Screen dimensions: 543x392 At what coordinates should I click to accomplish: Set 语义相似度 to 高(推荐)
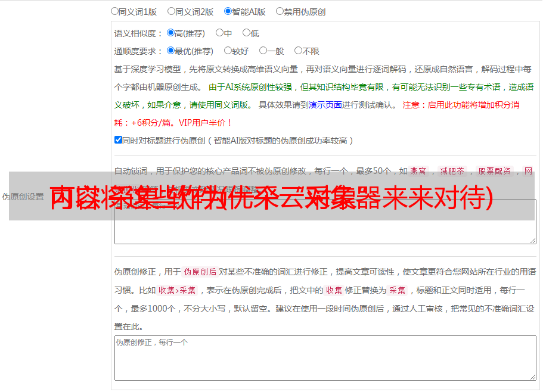(170, 33)
